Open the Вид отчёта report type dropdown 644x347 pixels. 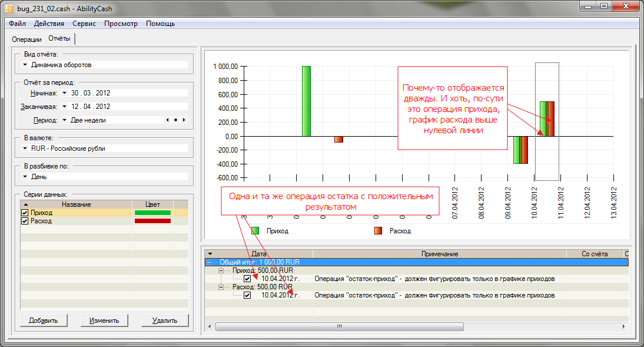[25, 65]
